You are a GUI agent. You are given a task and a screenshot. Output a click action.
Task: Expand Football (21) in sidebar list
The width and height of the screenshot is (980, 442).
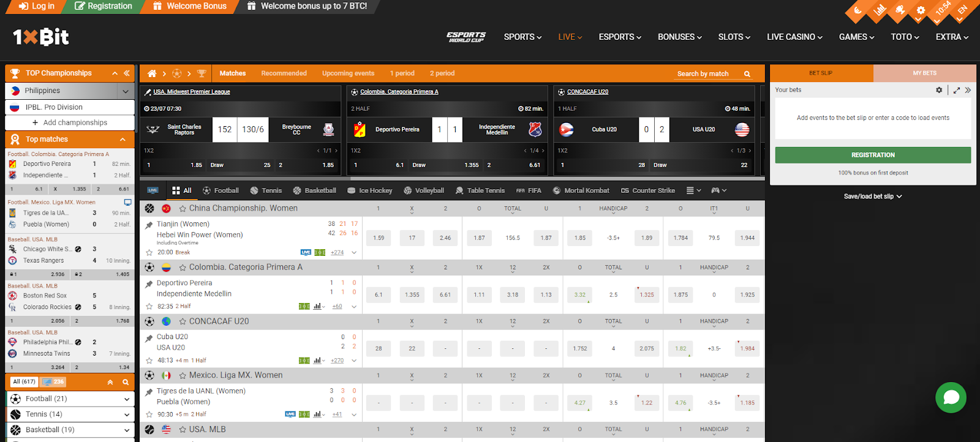click(x=126, y=399)
